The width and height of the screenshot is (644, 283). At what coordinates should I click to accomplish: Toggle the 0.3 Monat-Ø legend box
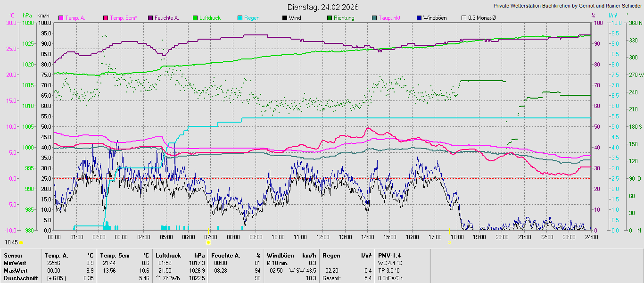tap(464, 18)
